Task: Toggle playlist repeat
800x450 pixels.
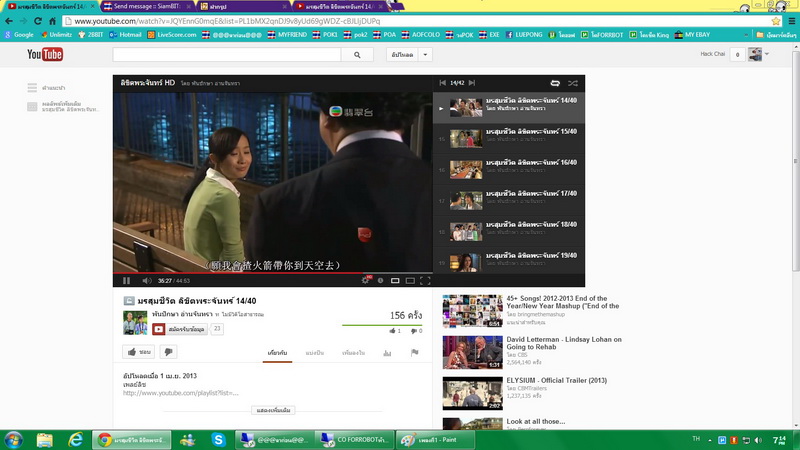Action: pos(555,83)
